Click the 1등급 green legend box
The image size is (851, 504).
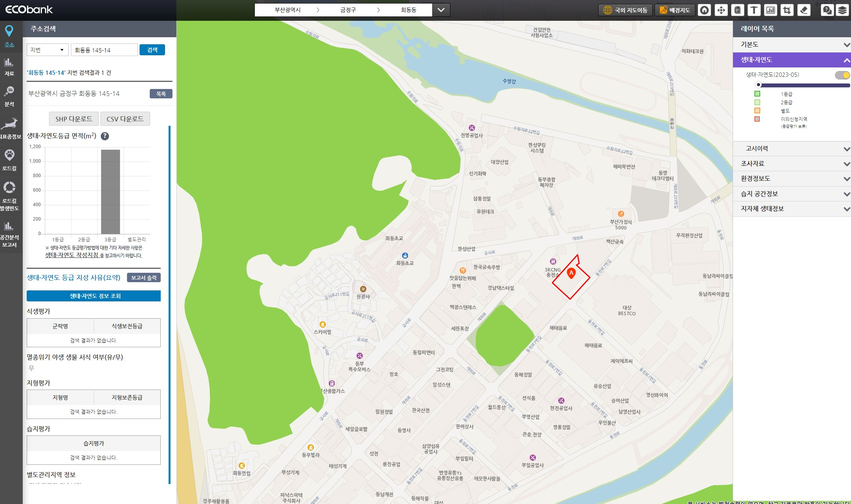(757, 94)
